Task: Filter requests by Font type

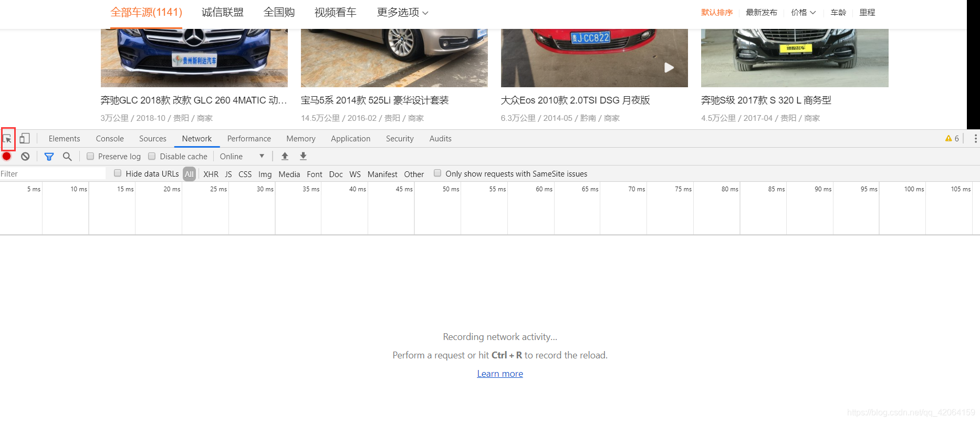Action: pyautogui.click(x=315, y=174)
